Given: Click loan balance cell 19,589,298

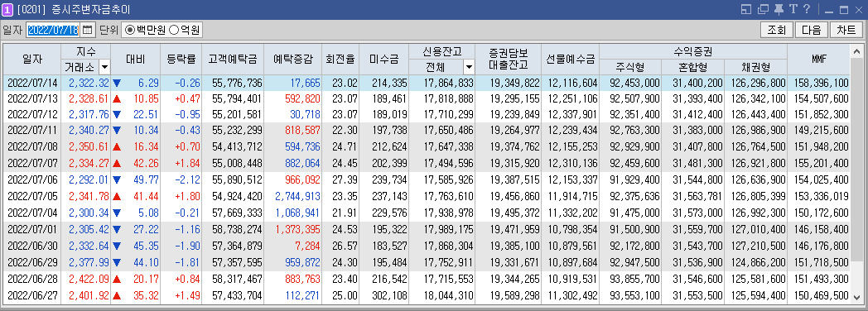Looking at the screenshot, I should tap(514, 295).
